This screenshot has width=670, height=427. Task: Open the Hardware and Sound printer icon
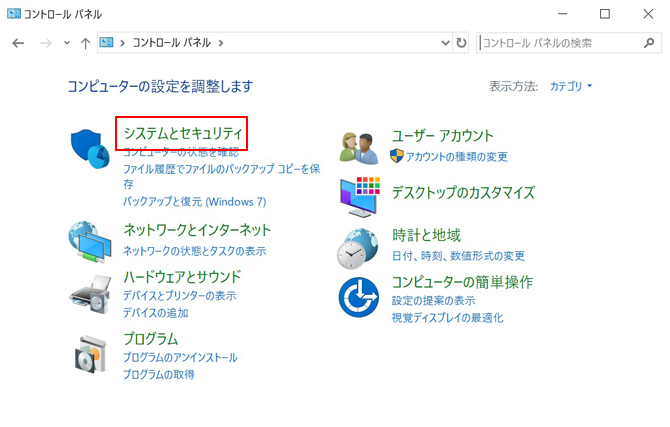[x=90, y=295]
